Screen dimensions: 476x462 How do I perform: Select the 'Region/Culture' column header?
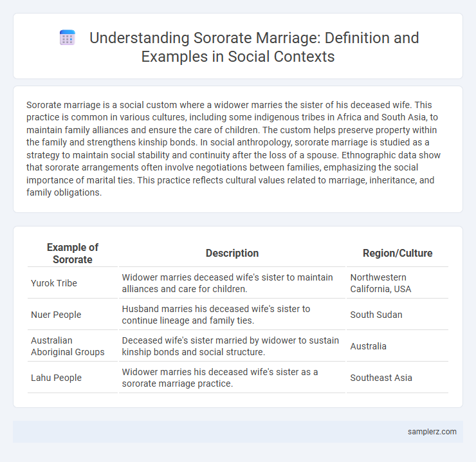tap(398, 254)
